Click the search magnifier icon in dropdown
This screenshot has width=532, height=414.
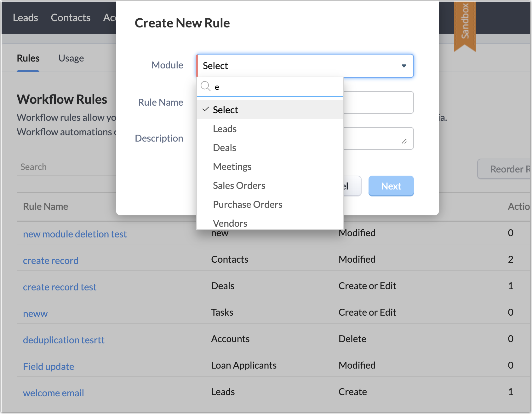point(205,86)
